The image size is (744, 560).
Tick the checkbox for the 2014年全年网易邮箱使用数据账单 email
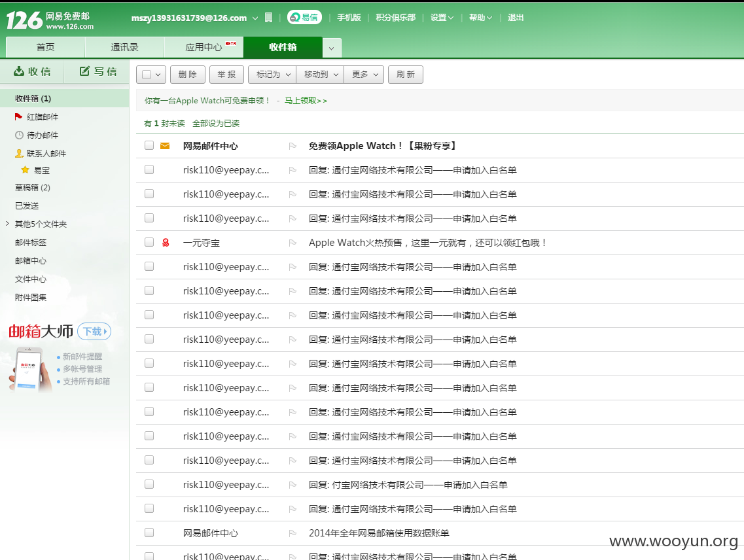click(x=149, y=533)
